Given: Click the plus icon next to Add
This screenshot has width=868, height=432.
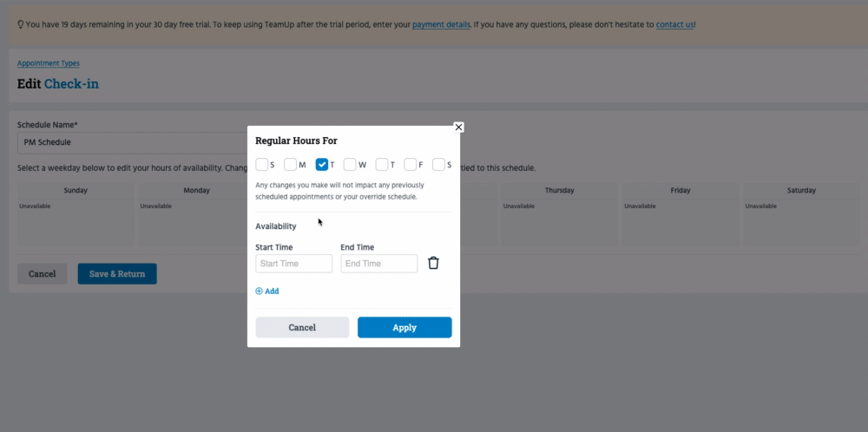Looking at the screenshot, I should (x=259, y=291).
